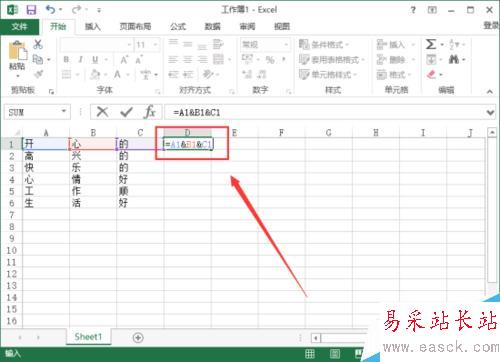The width and height of the screenshot is (500, 362).
Task: Open the File tab
Action: 19,27
